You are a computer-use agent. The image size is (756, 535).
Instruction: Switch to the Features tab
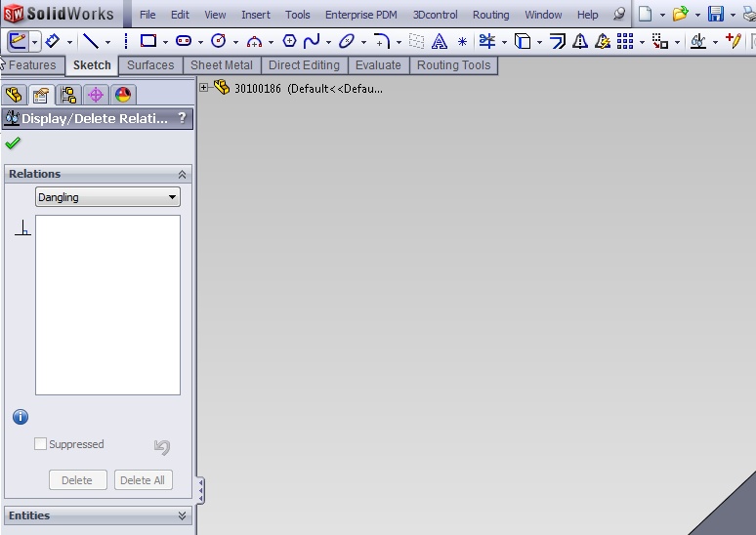(32, 65)
